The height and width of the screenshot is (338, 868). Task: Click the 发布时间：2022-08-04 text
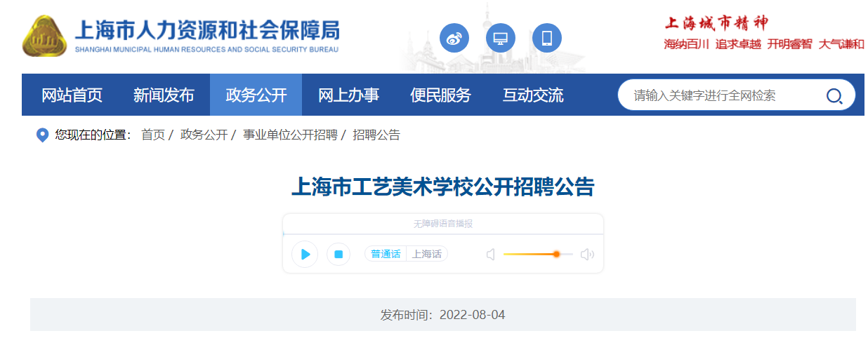442,315
